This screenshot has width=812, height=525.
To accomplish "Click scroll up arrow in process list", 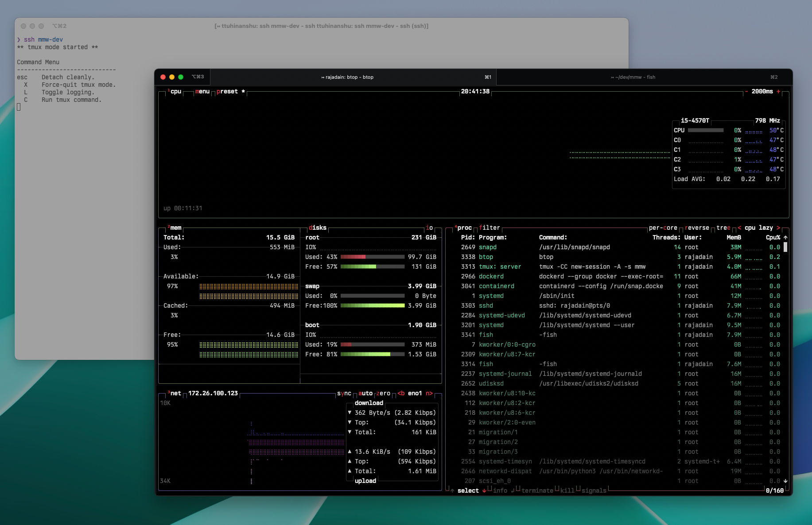I will tap(785, 238).
